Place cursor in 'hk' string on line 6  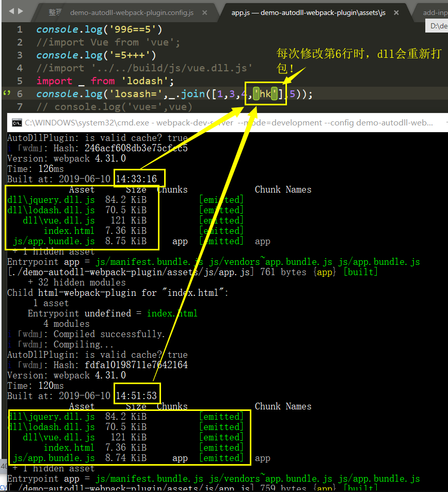(265, 94)
